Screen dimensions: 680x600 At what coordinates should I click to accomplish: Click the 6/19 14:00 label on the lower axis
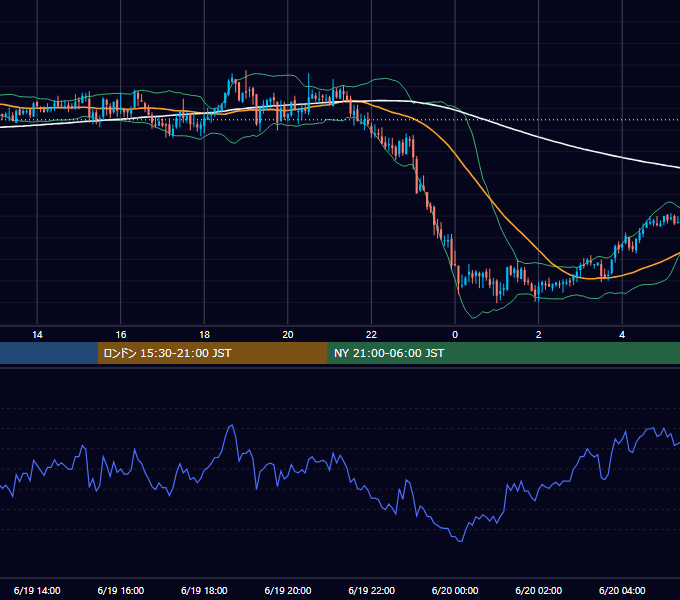pyautogui.click(x=37, y=590)
